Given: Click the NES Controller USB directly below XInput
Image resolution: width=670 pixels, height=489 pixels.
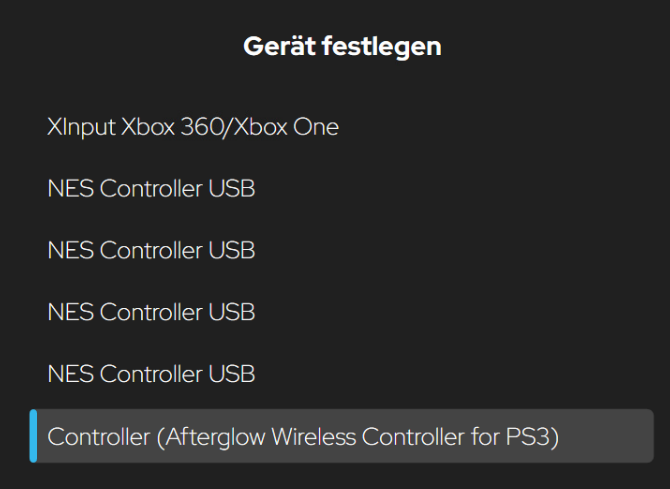Looking at the screenshot, I should [151, 188].
